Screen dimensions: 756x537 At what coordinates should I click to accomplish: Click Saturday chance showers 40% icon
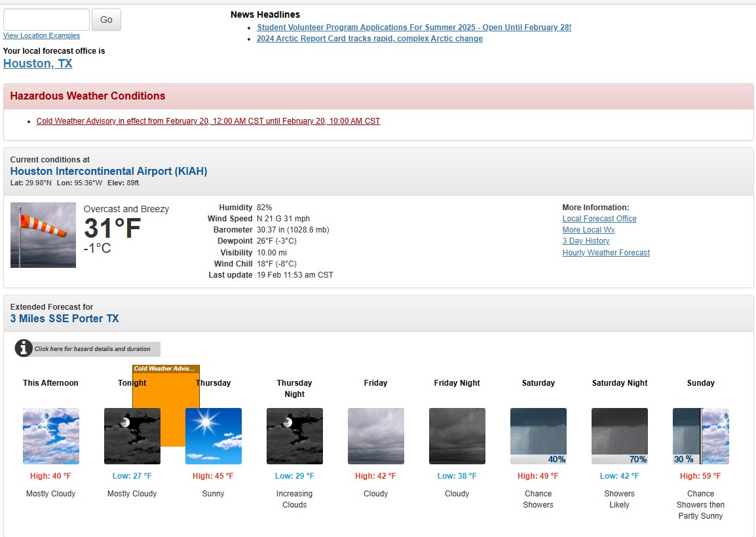pos(539,436)
